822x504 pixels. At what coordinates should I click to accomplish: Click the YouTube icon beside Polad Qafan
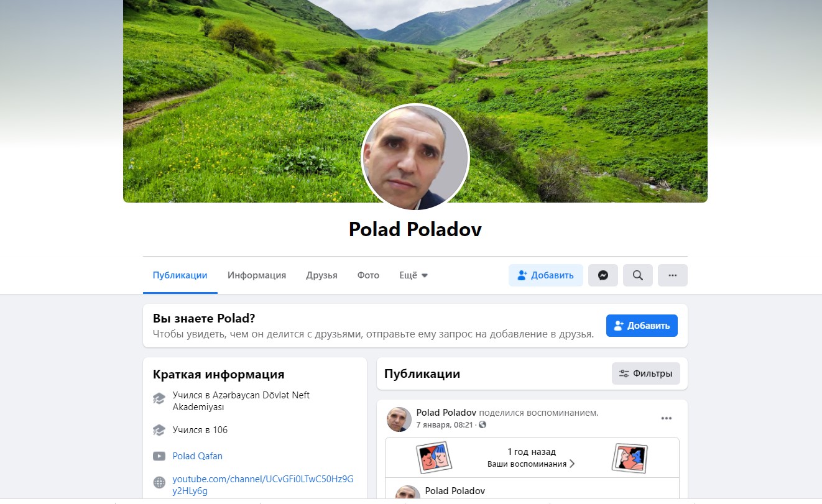click(x=159, y=456)
